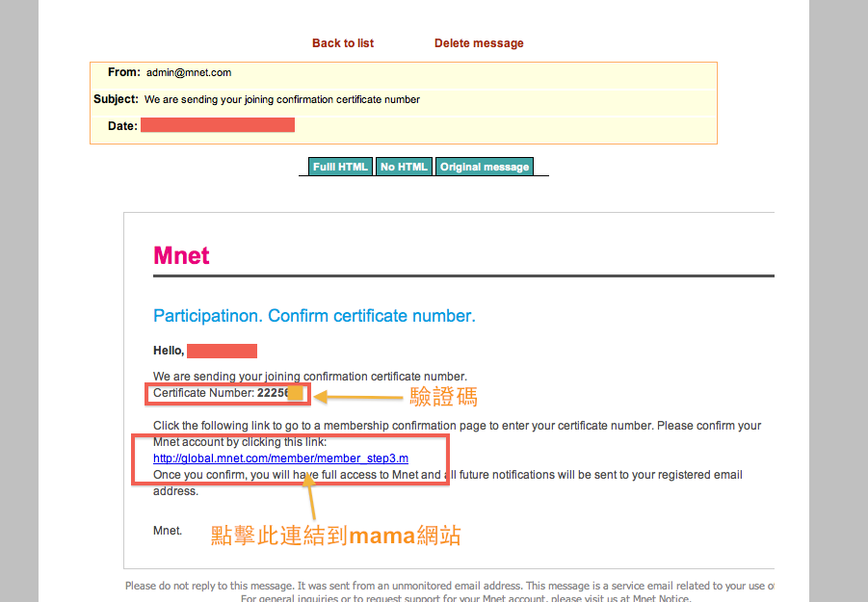Click the Mnet logo heading
868x602 pixels.
point(181,255)
